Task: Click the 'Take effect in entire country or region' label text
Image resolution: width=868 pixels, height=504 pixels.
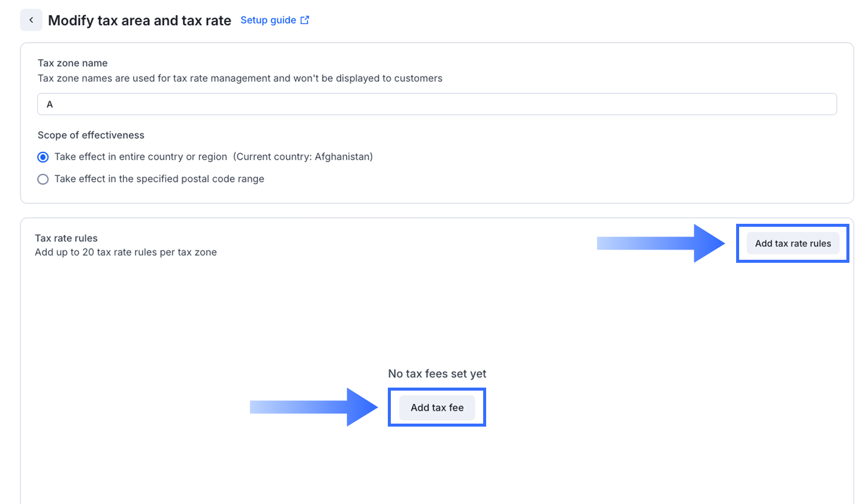Action: 141,157
